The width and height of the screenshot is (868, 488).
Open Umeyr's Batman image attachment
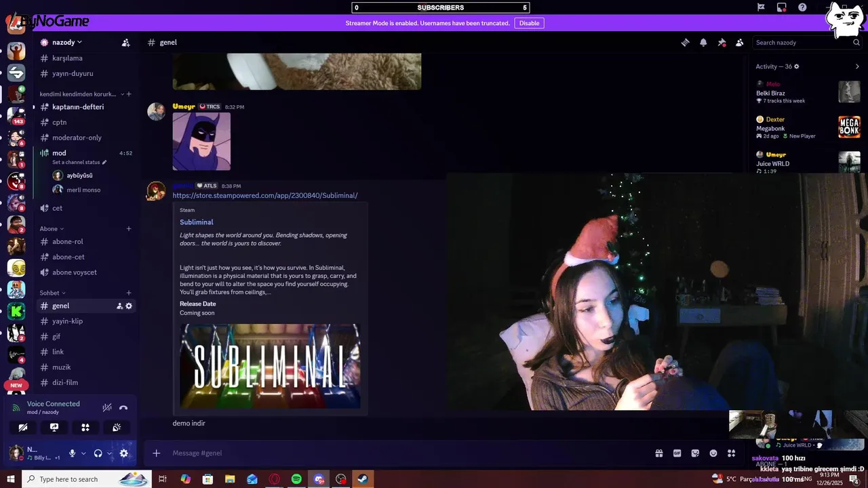tap(201, 142)
